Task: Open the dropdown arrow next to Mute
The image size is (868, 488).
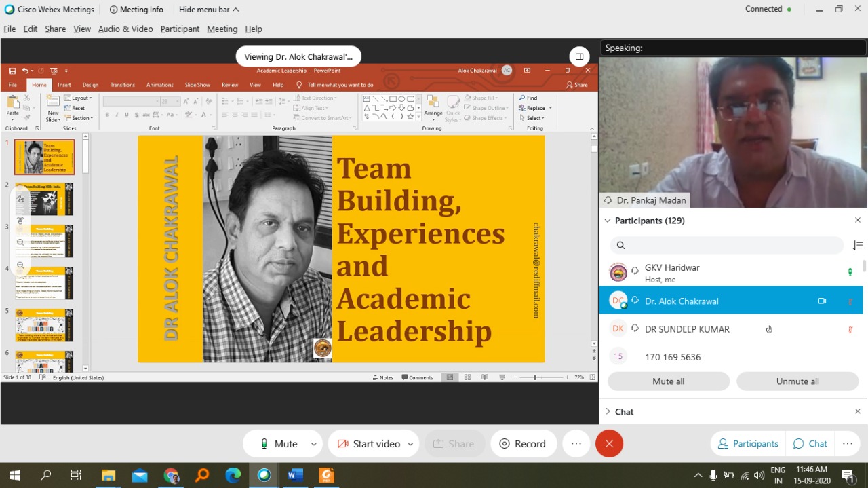Action: (x=313, y=444)
